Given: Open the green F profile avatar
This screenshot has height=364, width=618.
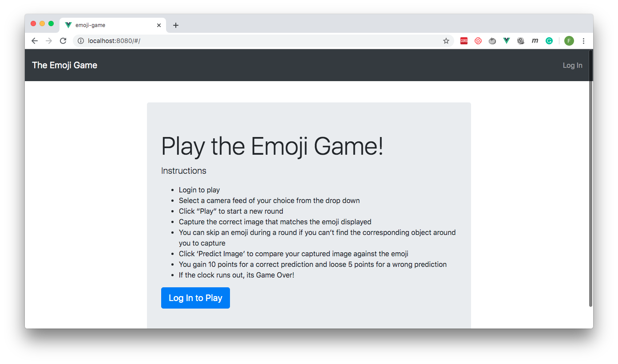Looking at the screenshot, I should click(569, 41).
